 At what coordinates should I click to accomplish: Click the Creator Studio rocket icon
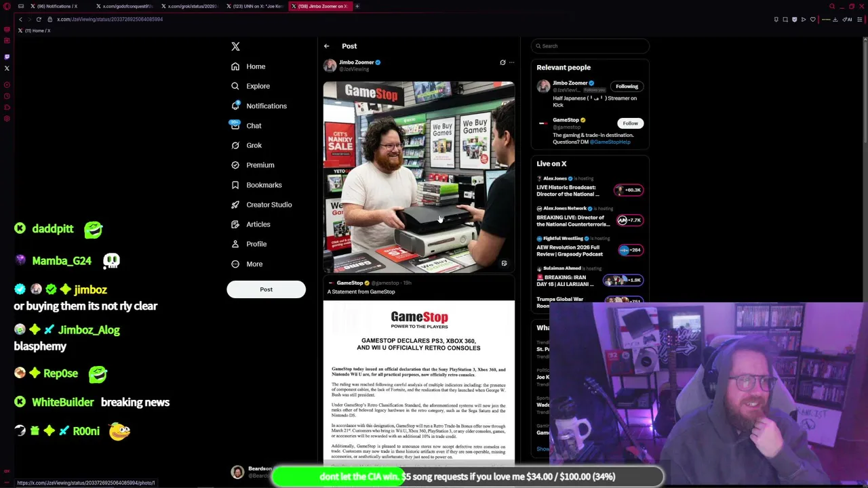(235, 205)
